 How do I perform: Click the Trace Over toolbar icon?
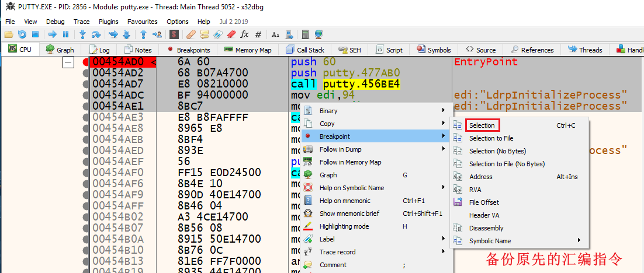point(126,34)
